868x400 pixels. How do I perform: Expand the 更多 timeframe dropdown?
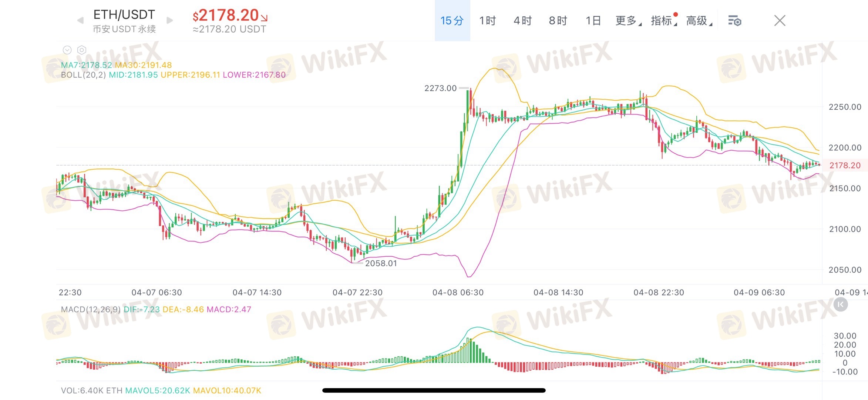[x=628, y=21]
